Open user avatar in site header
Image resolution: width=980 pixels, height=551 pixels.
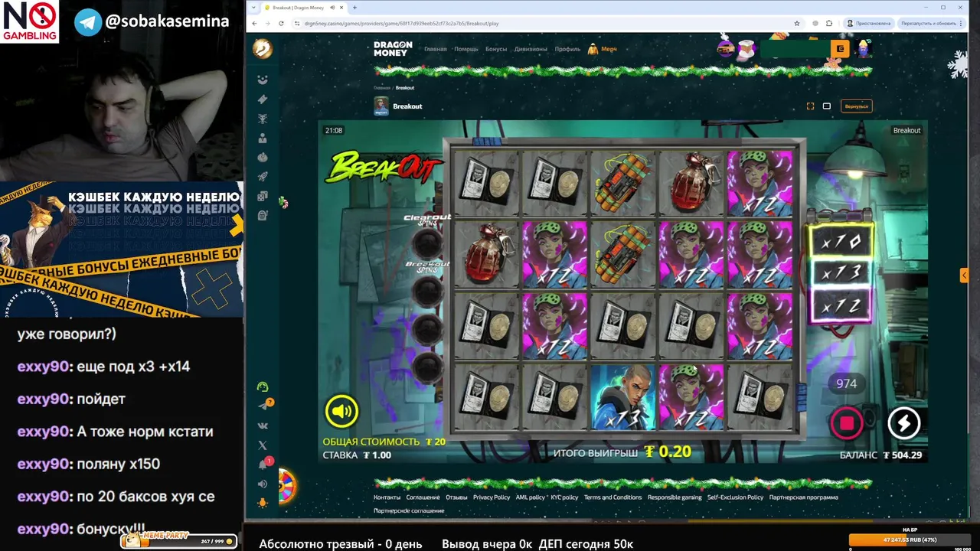click(x=865, y=49)
